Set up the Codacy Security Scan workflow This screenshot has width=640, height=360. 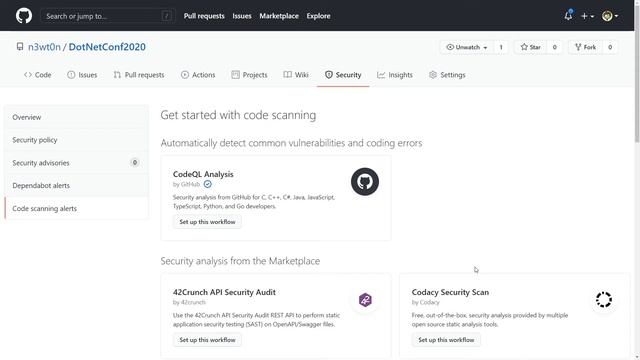[446, 340]
